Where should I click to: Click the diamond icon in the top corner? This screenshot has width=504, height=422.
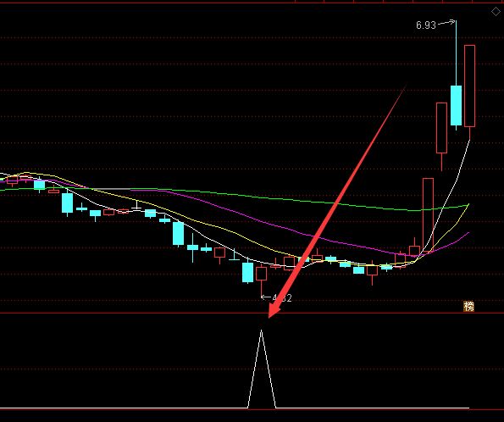pyautogui.click(x=496, y=12)
